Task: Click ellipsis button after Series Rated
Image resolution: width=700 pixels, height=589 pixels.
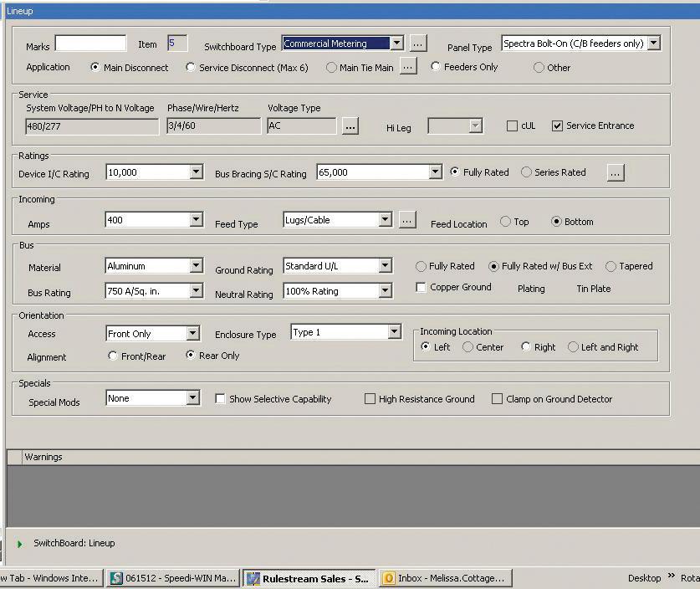Action: (x=616, y=173)
